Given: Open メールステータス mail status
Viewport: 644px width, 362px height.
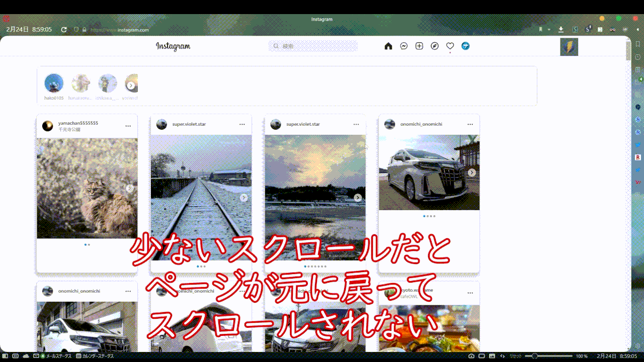Looking at the screenshot, I should pos(53,356).
